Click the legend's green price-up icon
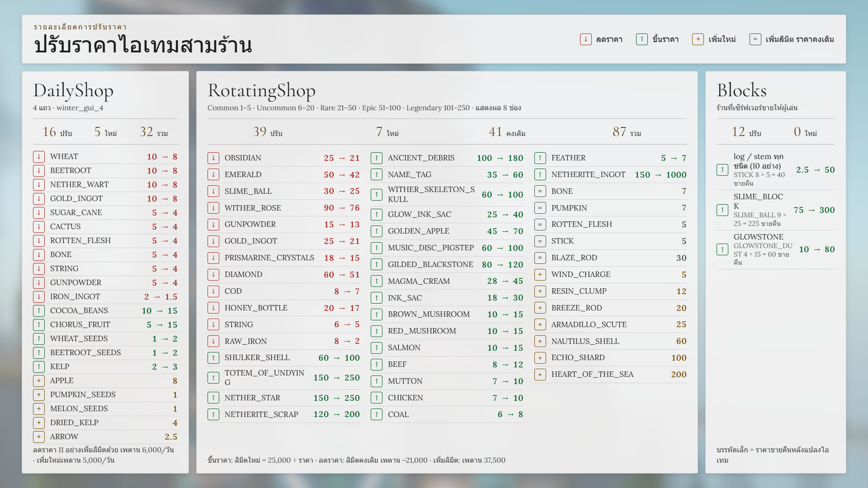Screen dimensions: 868x488 tap(642, 39)
